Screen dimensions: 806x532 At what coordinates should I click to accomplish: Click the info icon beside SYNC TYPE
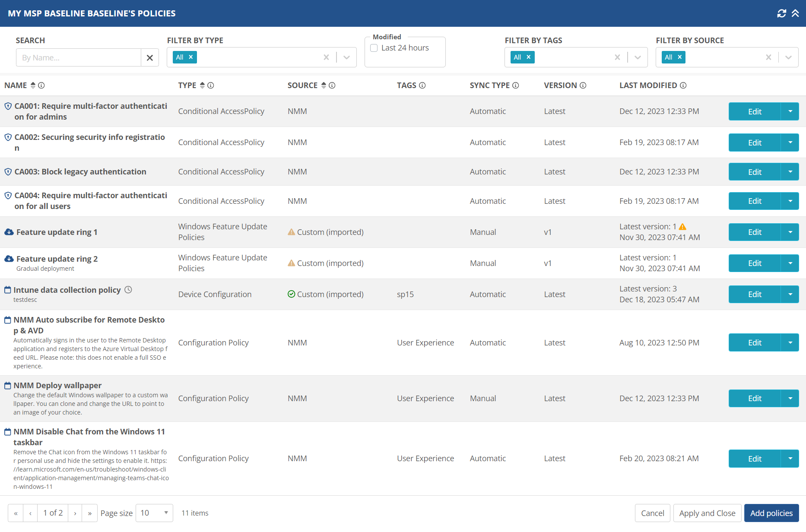tap(516, 85)
